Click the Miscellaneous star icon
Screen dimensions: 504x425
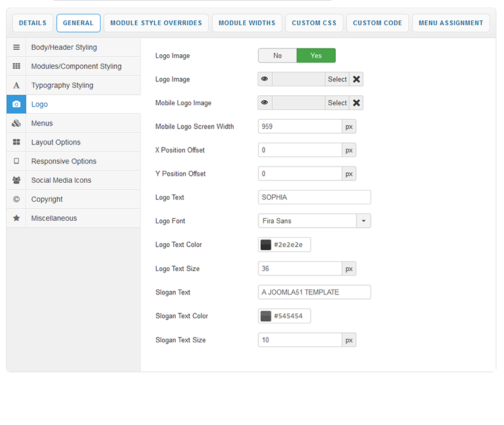click(x=16, y=218)
